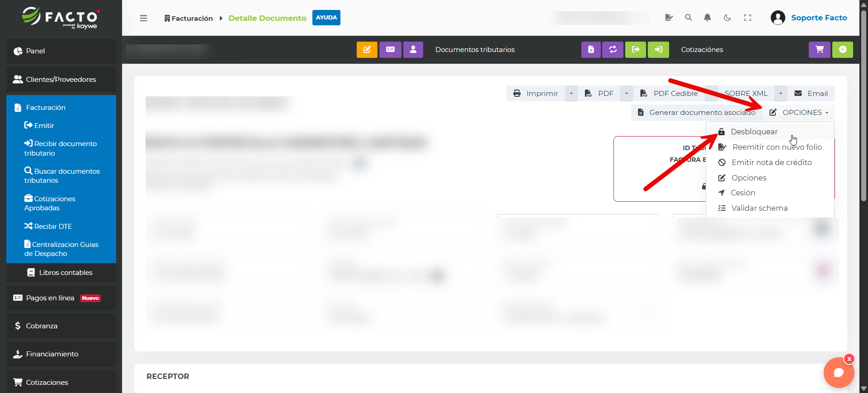Open the hamburger menu toggle
Screen dimensions: 868x393
143,18
